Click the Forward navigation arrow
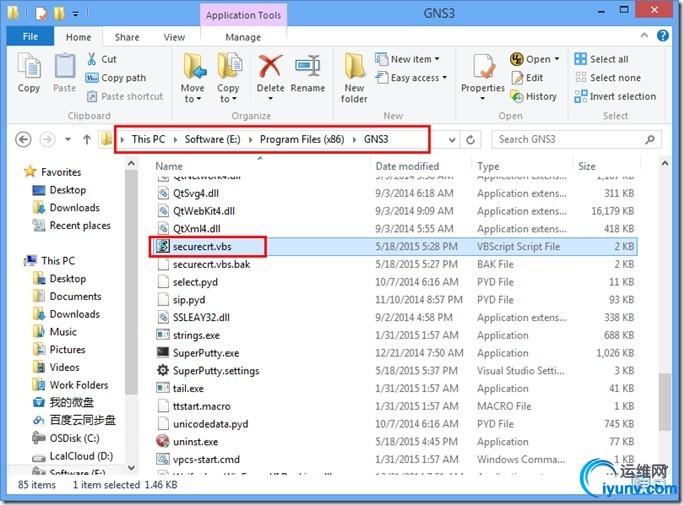 [x=47, y=139]
